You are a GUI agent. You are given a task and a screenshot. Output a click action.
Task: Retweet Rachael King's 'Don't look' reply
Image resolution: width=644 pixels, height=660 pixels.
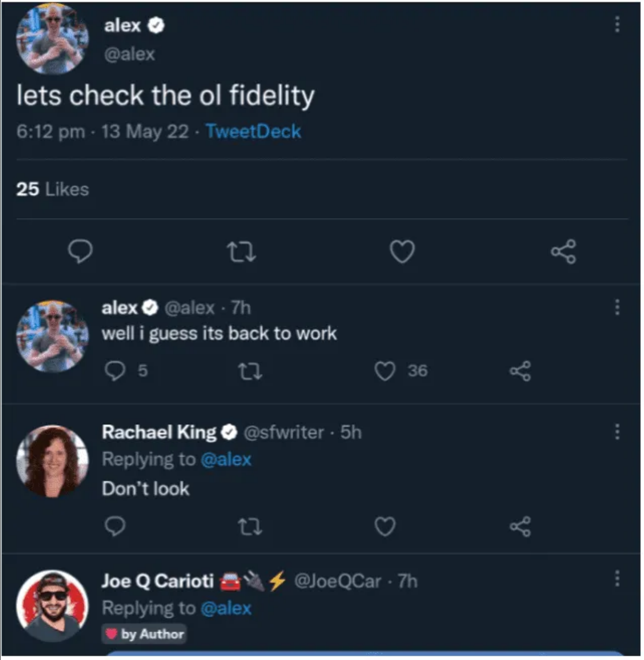250,526
